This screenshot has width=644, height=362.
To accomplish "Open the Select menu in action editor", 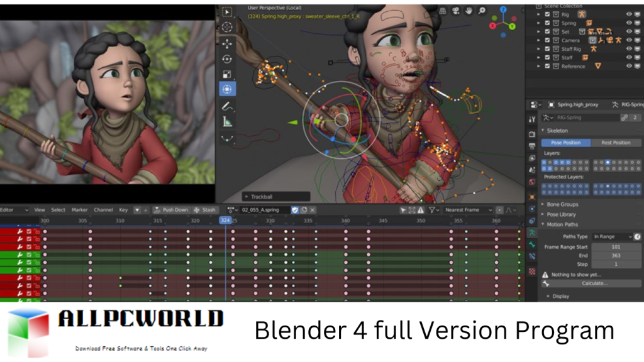I will click(58, 210).
